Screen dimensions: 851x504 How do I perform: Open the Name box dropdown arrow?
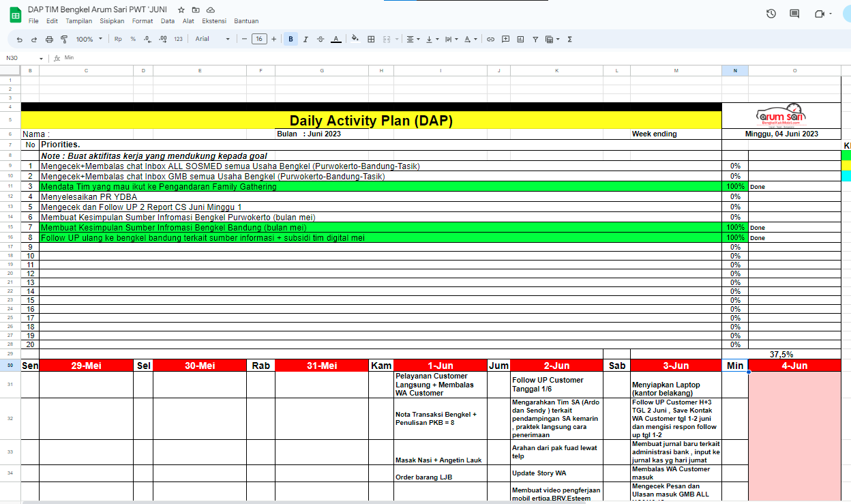click(x=41, y=59)
